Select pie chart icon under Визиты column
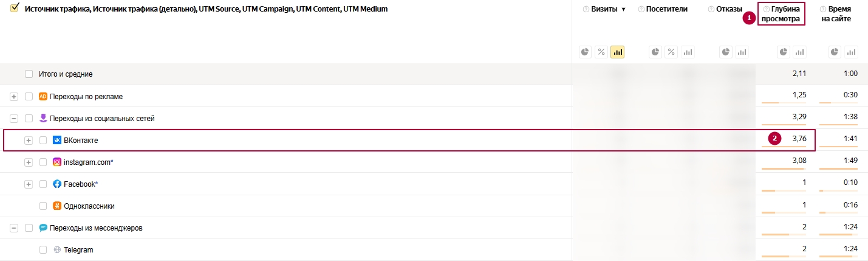 coord(586,52)
